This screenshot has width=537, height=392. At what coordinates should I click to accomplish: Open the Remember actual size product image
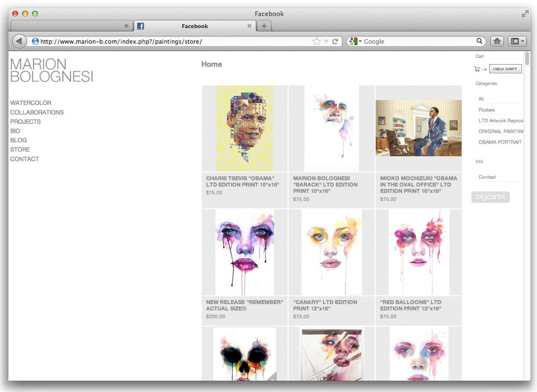pyautogui.click(x=244, y=252)
